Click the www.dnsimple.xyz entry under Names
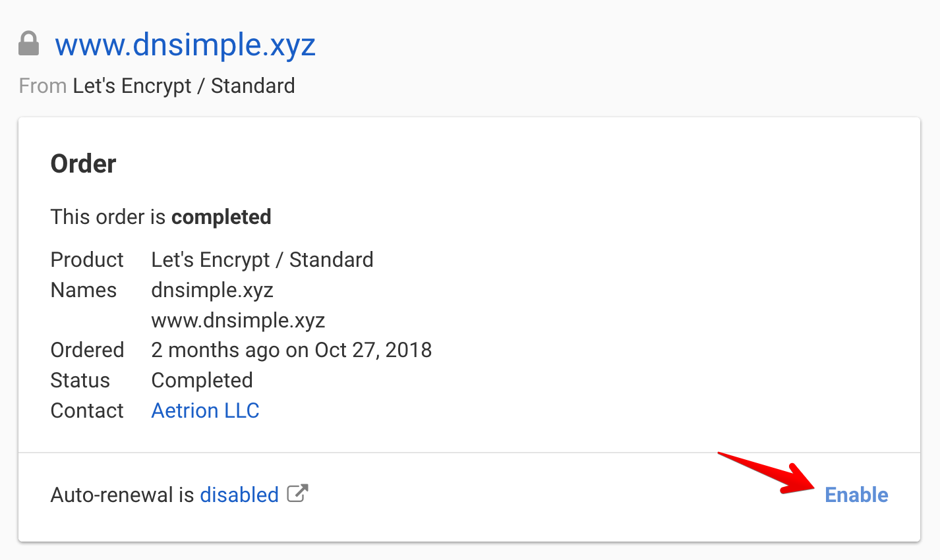 (x=237, y=320)
